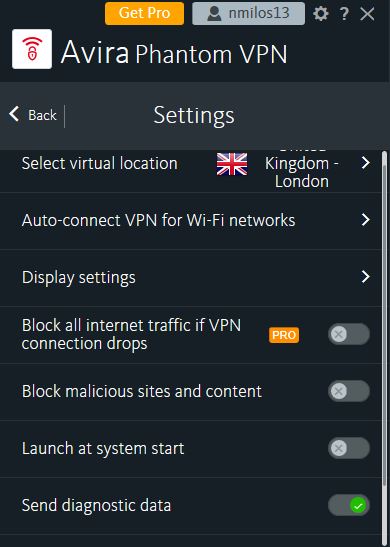Click the United Kingdom flag icon
Screen dimensions: 390x547
tap(232, 164)
